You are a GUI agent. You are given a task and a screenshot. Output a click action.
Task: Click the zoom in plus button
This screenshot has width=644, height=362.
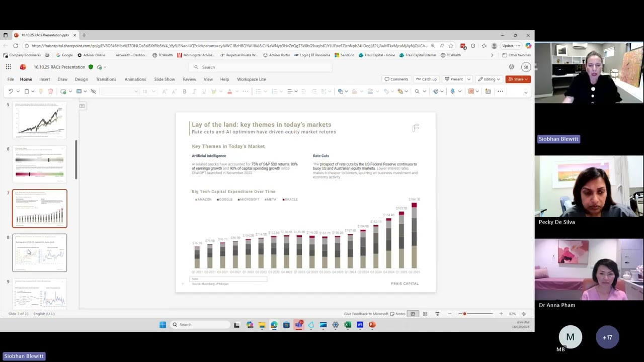pyautogui.click(x=501, y=314)
